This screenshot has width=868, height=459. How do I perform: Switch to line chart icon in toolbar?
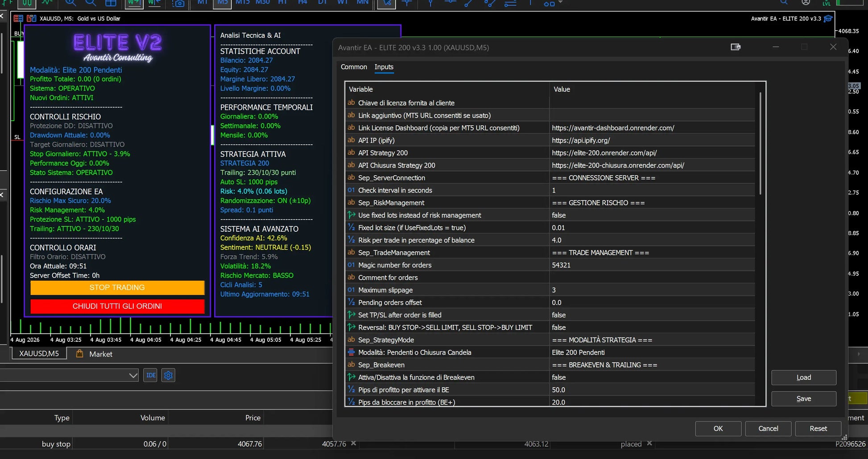tap(47, 3)
